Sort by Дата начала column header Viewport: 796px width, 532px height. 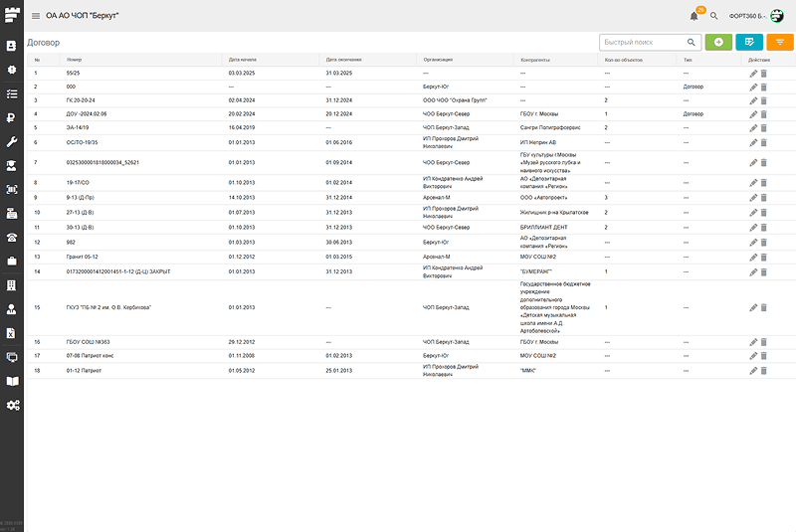pos(243,60)
